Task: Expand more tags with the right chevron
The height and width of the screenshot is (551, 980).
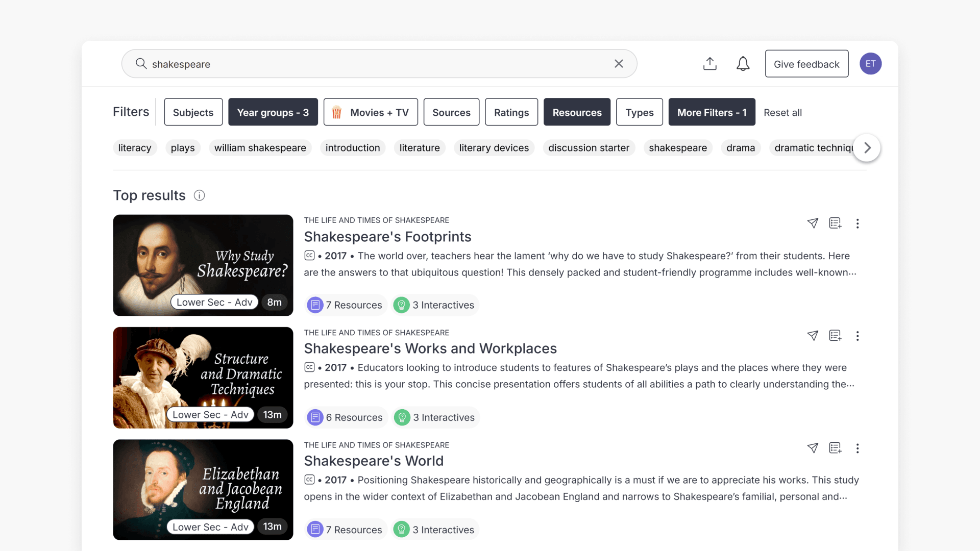Action: coord(866,148)
